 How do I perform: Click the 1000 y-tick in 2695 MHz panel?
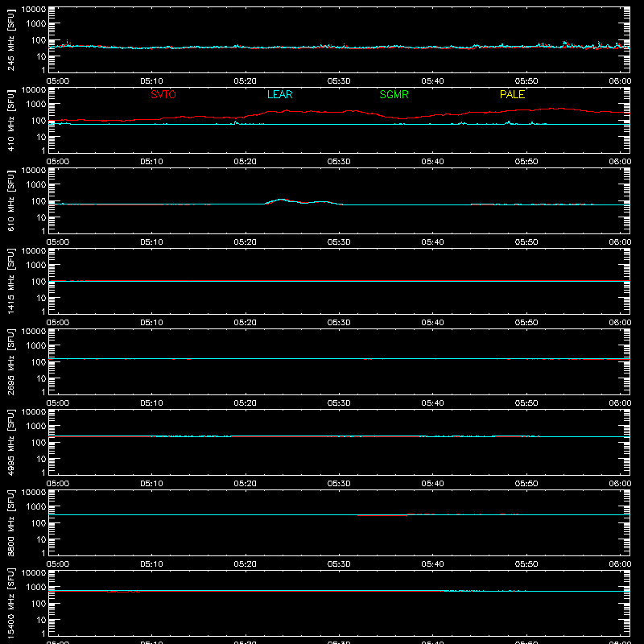coord(36,346)
